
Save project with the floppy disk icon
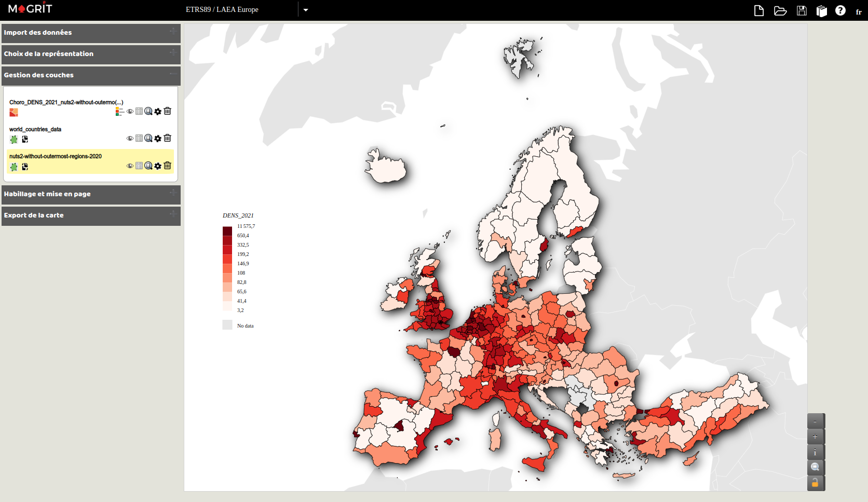point(802,11)
